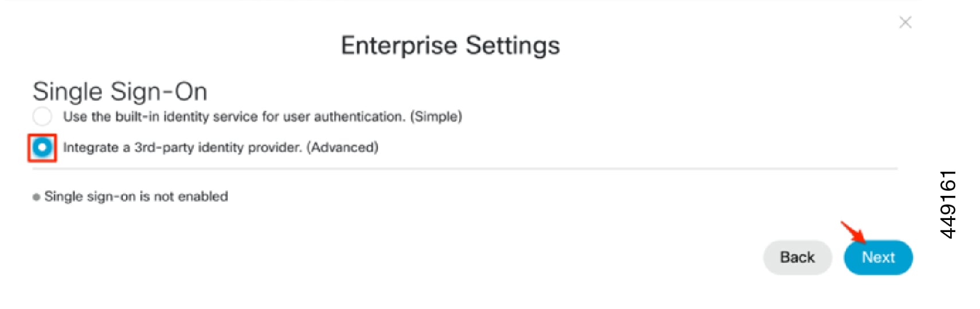Click the gray status dot icon
Image resolution: width=980 pixels, height=309 pixels.
[x=36, y=197]
